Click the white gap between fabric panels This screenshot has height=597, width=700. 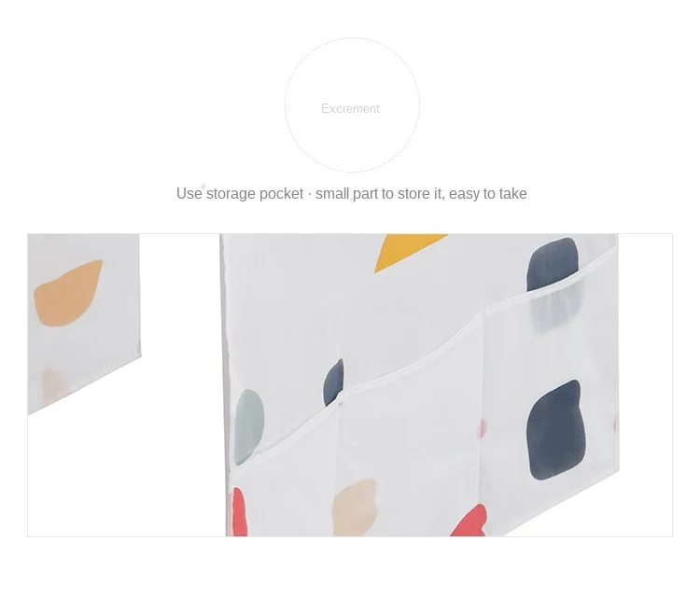tap(180, 383)
